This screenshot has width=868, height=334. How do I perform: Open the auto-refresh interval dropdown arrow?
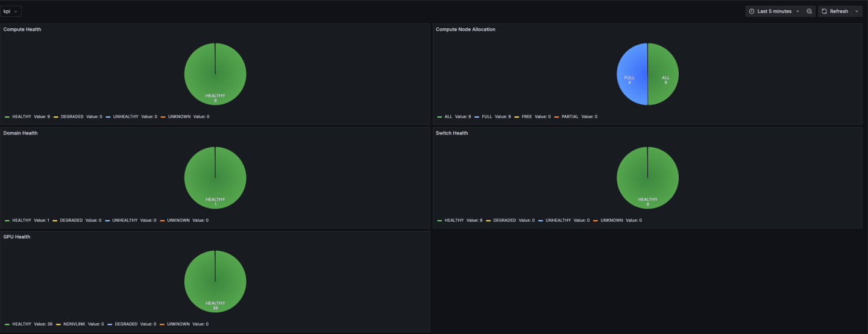(857, 11)
